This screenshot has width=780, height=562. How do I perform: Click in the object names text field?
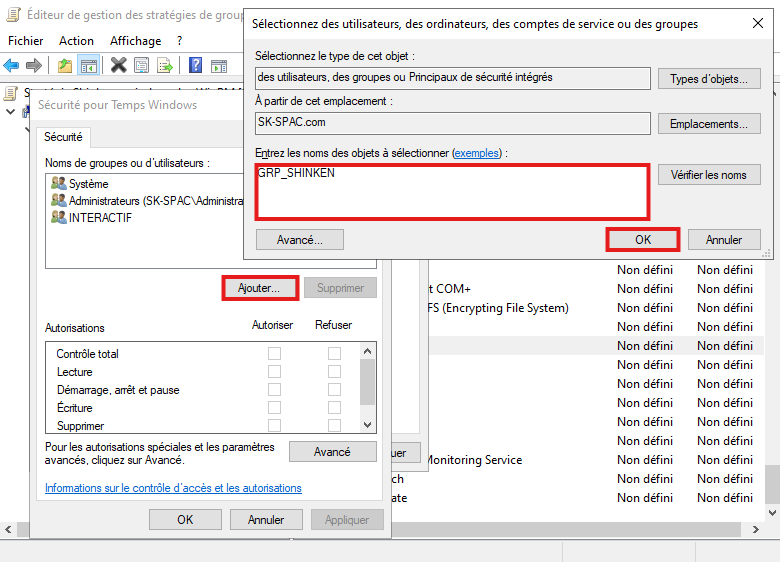(x=451, y=192)
